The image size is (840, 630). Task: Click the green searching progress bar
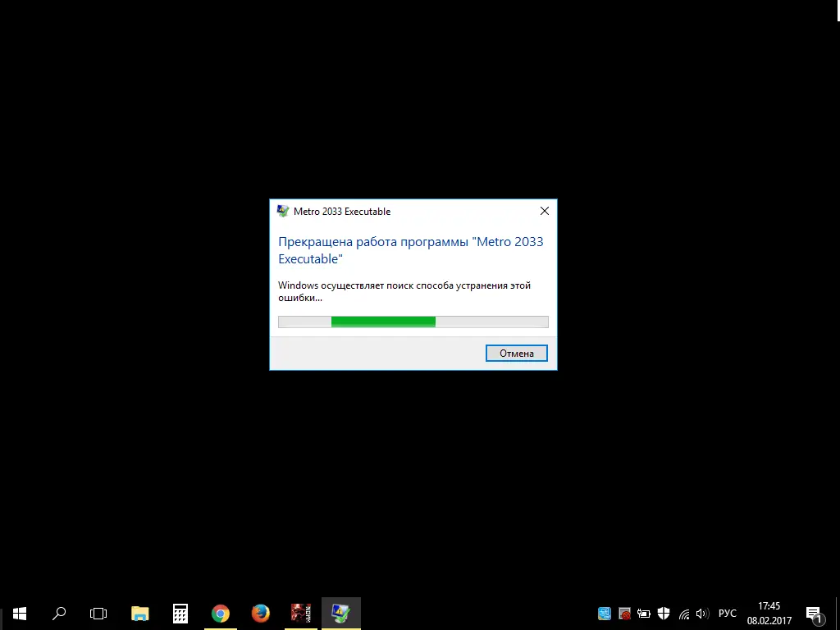[413, 322]
